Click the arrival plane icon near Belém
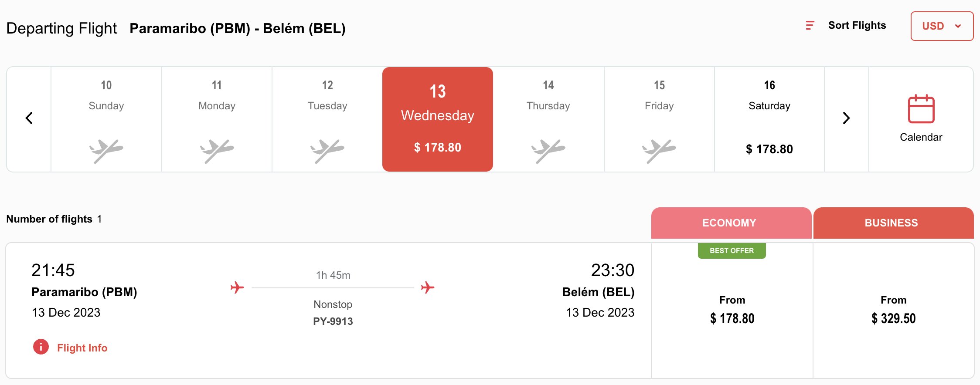The image size is (980, 385). (x=428, y=287)
